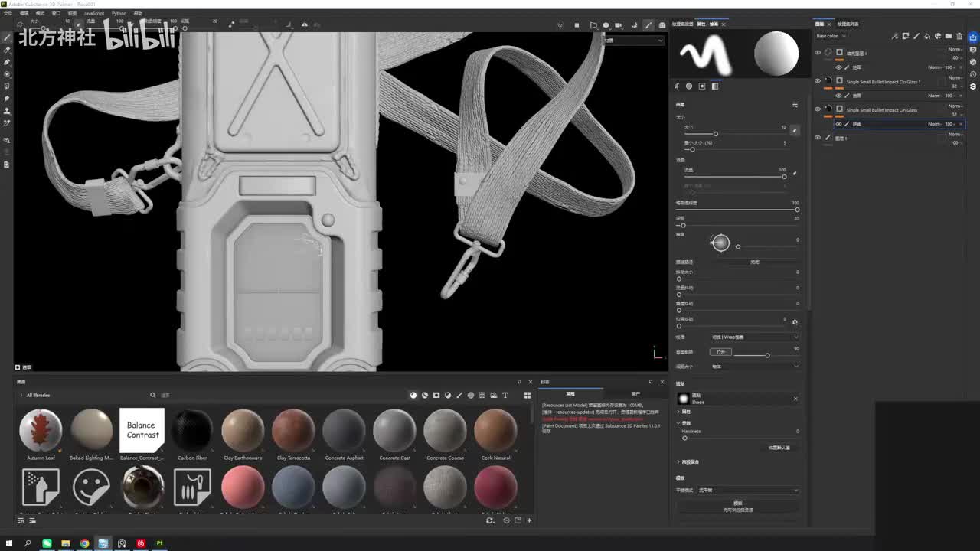Open the Substance 3D Painter taskbar icon
The image size is (980, 551).
click(x=159, y=543)
